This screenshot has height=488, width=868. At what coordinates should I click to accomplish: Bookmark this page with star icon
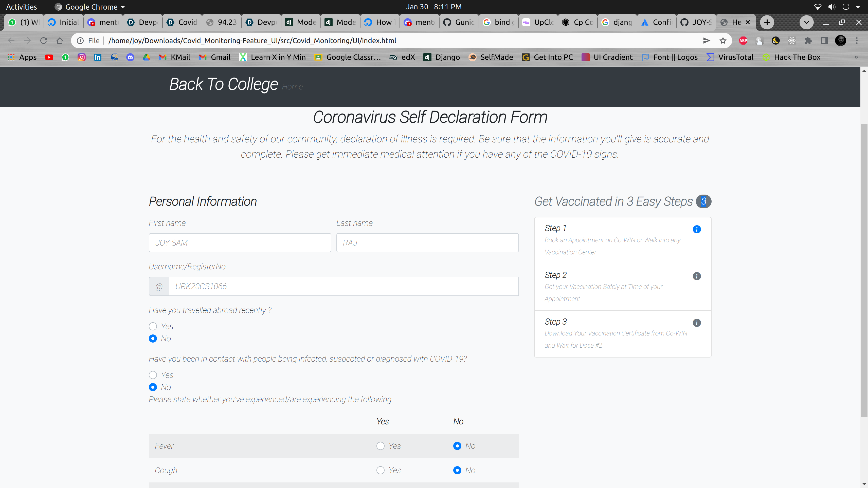coord(723,41)
